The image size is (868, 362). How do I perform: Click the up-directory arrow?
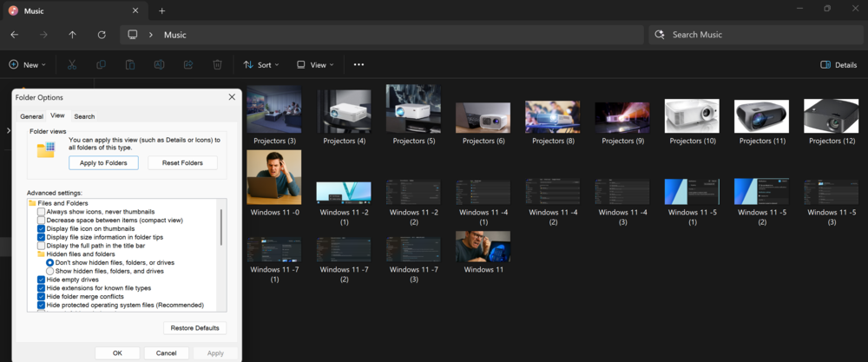tap(73, 35)
